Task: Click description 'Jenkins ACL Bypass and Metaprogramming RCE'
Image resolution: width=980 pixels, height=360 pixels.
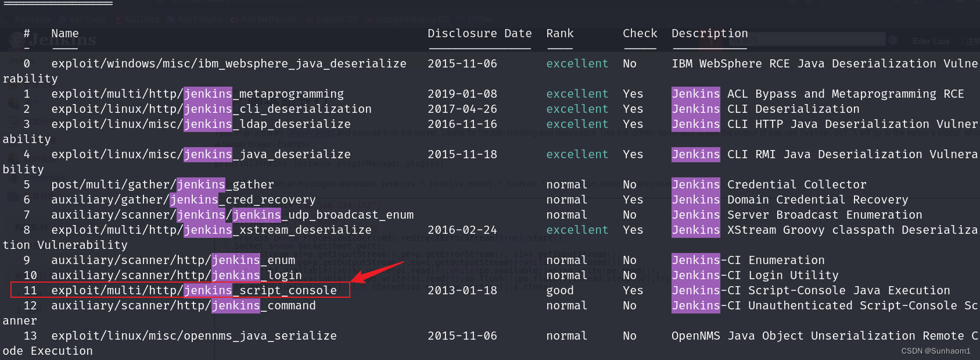Action: pyautogui.click(x=818, y=94)
